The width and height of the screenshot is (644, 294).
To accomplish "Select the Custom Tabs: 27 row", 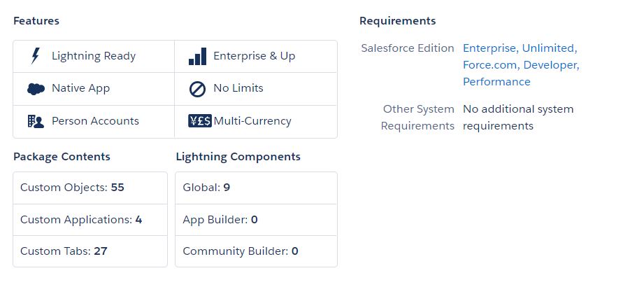I will coord(90,251).
